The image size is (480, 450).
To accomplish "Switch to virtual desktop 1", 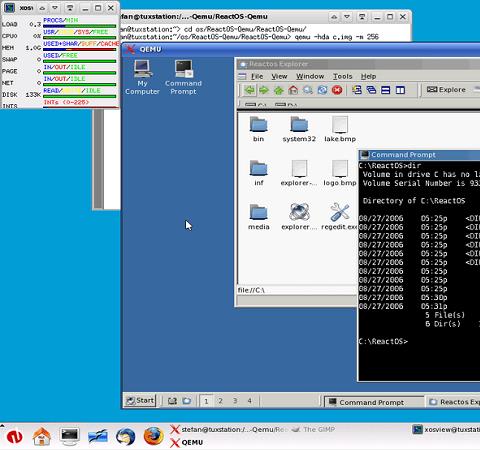I will pos(206,401).
